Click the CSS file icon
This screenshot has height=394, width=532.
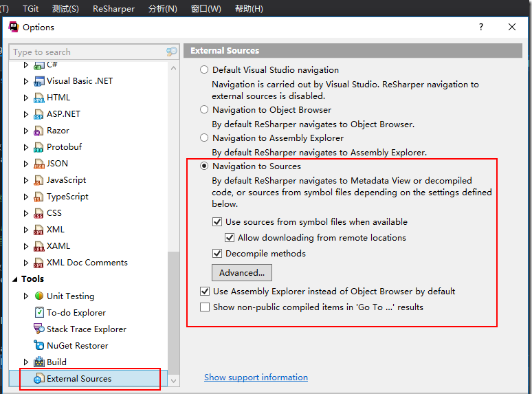click(38, 213)
